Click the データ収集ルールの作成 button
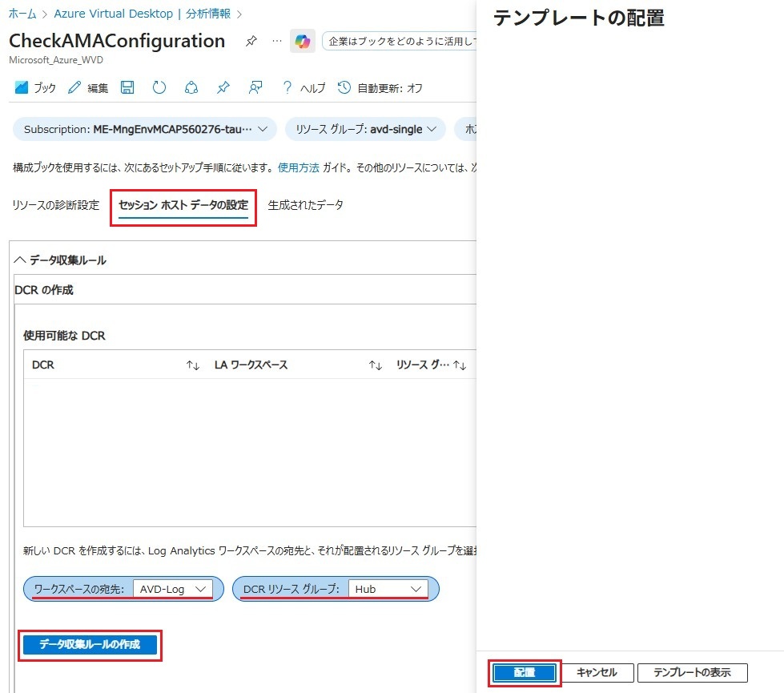The width and height of the screenshot is (784, 693). [x=90, y=645]
